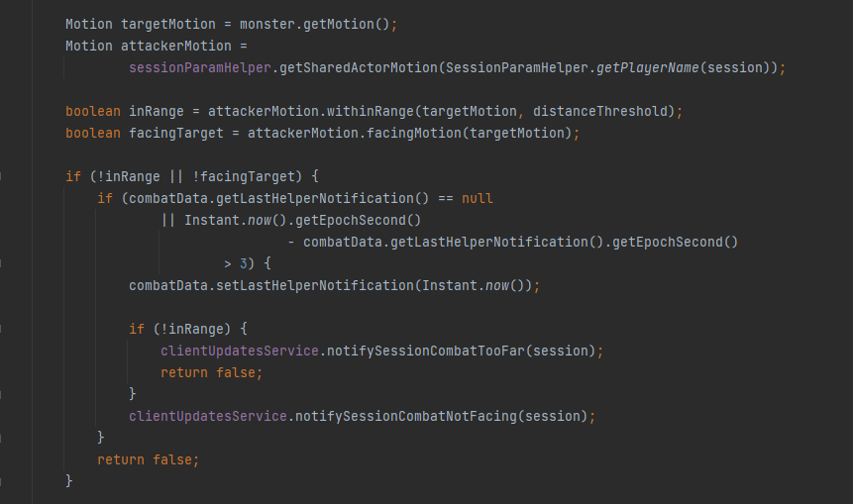
Task: Click the setLastHelperNotification method call
Action: click(315, 285)
